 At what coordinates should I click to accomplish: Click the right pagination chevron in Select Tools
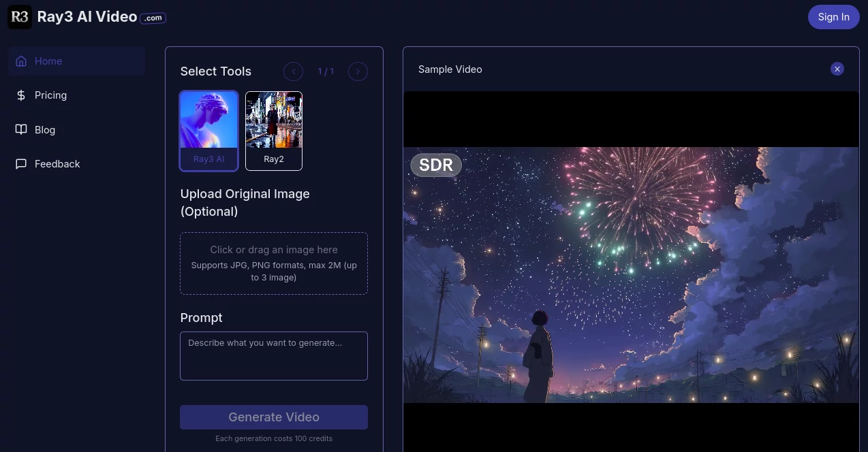358,71
